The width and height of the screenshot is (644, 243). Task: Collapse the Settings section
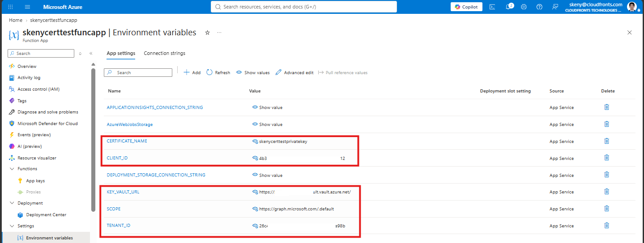coord(12,226)
